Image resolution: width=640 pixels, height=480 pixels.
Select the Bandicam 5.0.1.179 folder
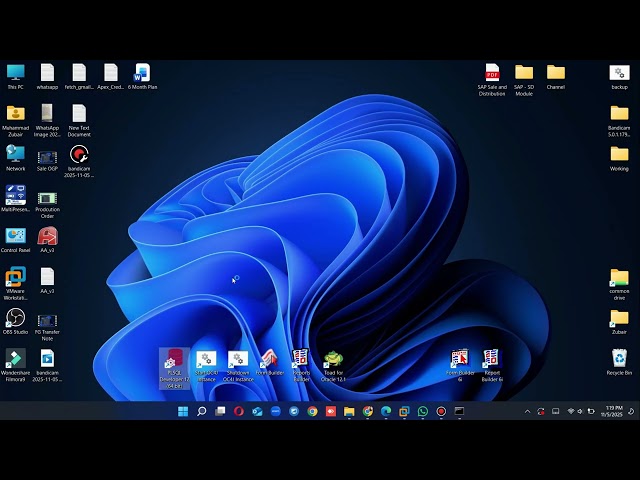619,121
